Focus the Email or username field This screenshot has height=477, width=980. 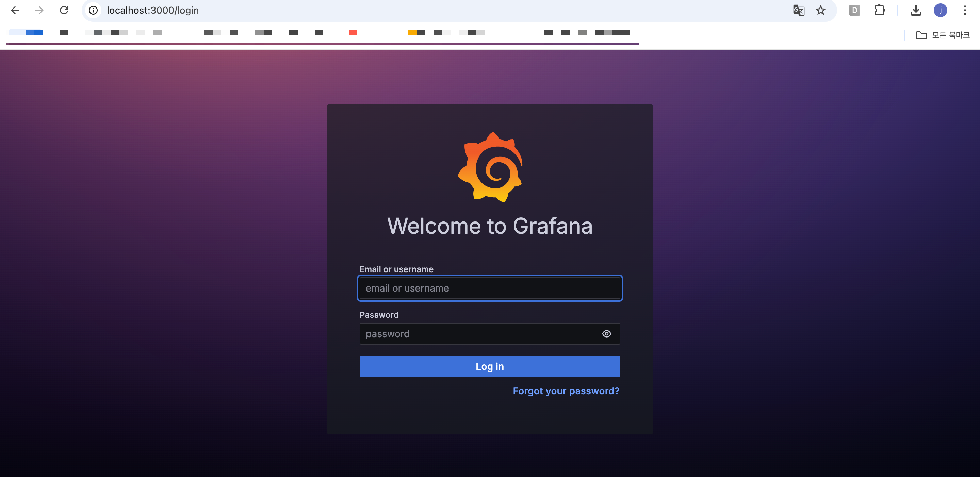tap(490, 288)
